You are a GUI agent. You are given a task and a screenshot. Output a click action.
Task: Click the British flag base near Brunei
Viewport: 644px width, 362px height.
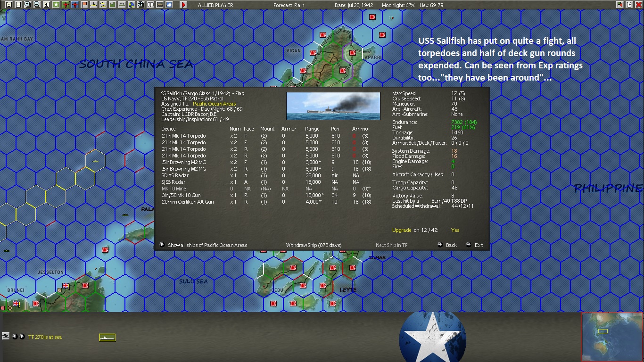(x=16, y=304)
